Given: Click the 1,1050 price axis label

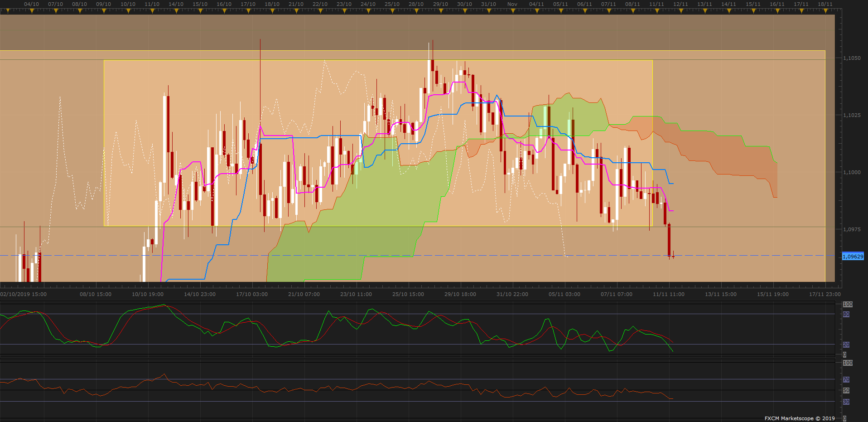Looking at the screenshot, I should pyautogui.click(x=852, y=58).
